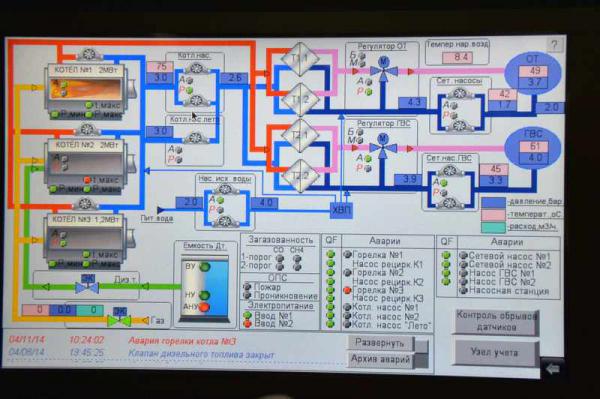The height and width of the screenshot is (399, 600).
Task: Open the Архив аварий alarm archive
Action: (381, 360)
